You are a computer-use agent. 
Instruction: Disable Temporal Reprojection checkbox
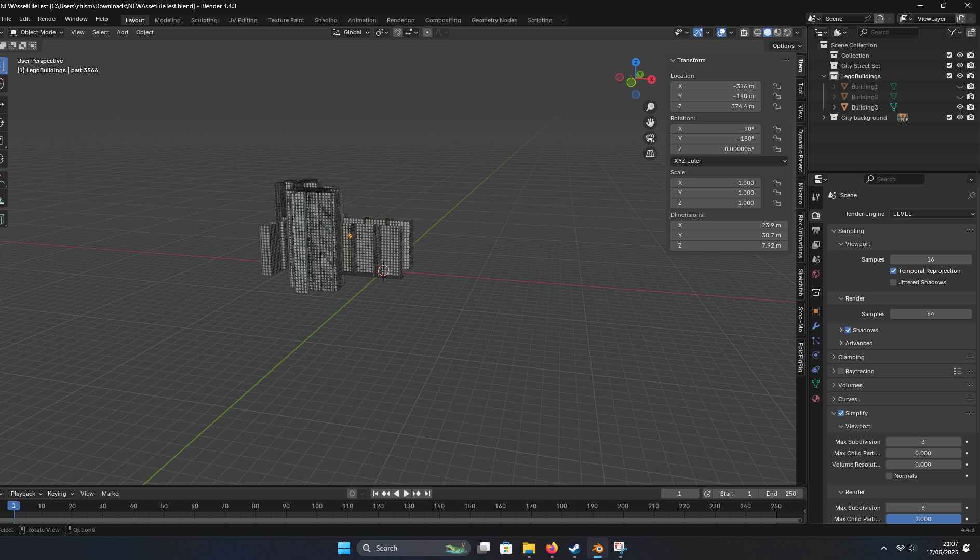coord(893,271)
